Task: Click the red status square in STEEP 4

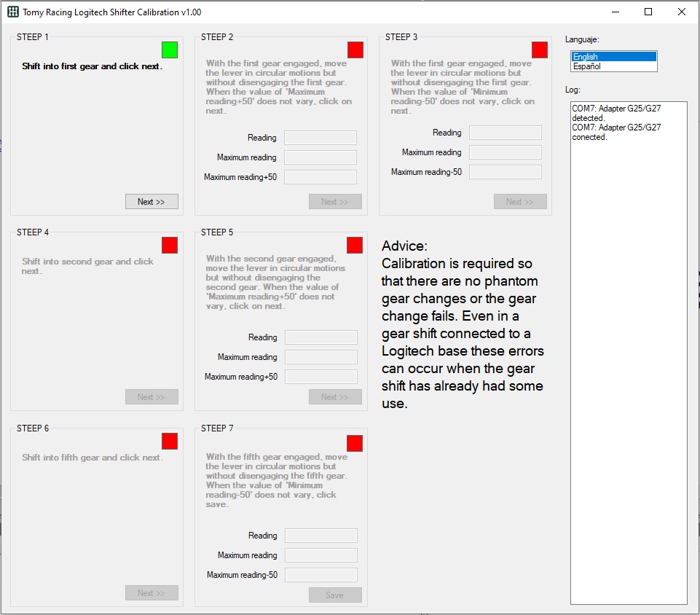Action: [x=170, y=245]
